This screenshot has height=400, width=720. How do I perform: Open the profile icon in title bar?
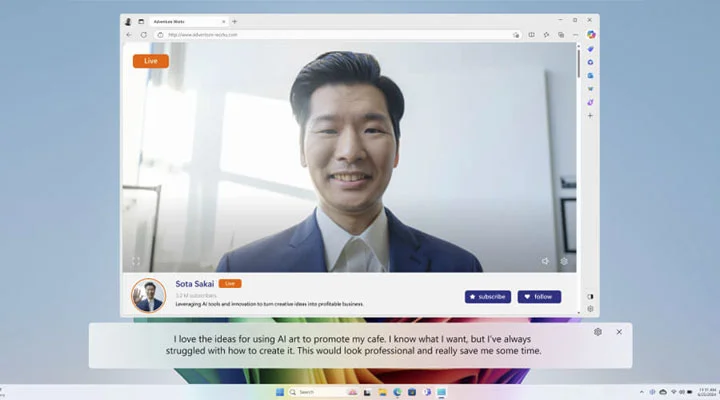128,21
